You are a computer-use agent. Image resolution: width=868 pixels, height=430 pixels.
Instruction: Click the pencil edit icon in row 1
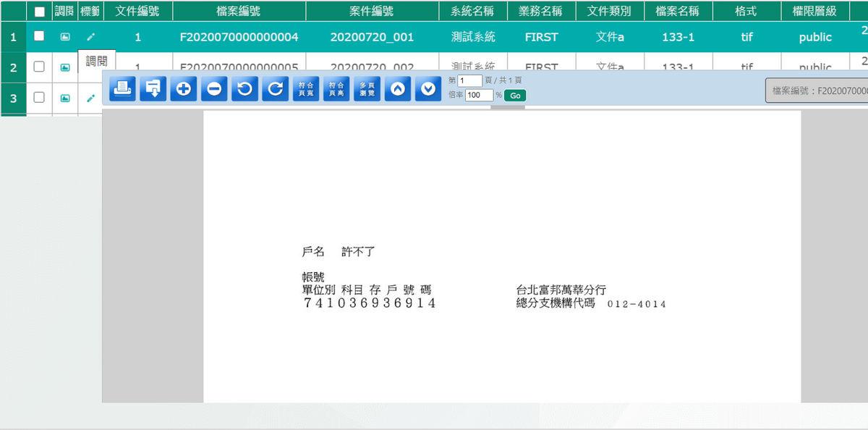[x=90, y=37]
